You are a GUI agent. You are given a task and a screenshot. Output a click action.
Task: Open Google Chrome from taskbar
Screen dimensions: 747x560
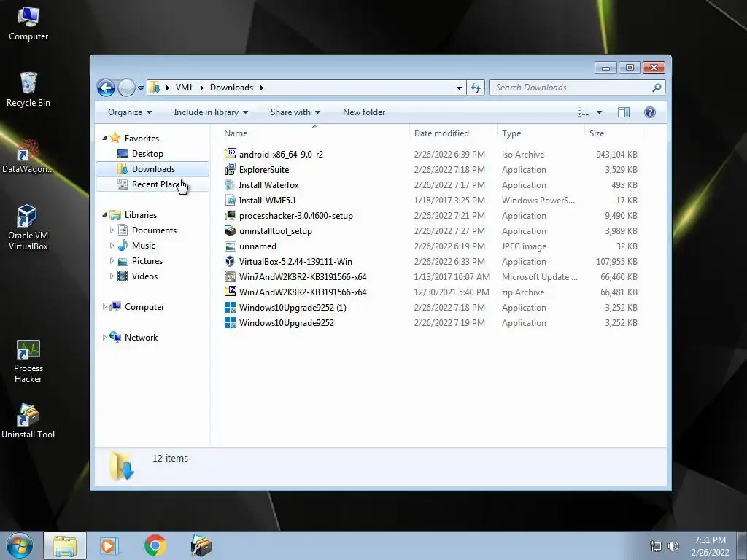pyautogui.click(x=155, y=545)
